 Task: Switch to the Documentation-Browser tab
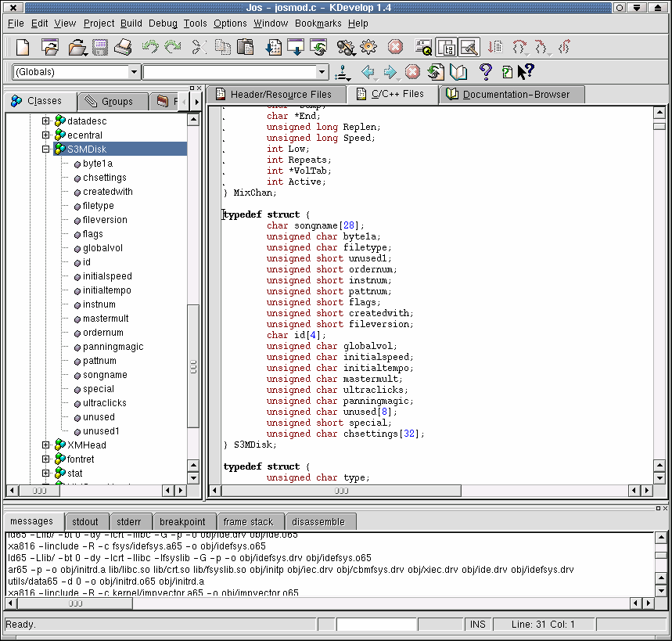coord(512,95)
